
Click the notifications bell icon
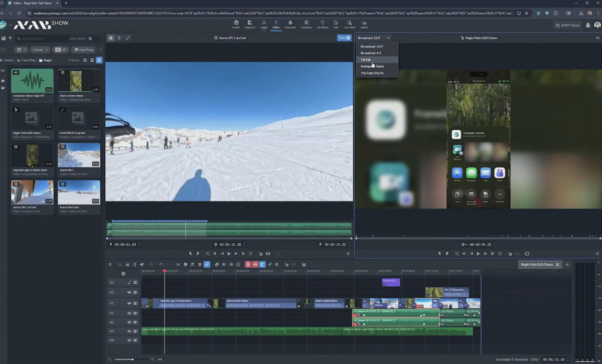(588, 25)
